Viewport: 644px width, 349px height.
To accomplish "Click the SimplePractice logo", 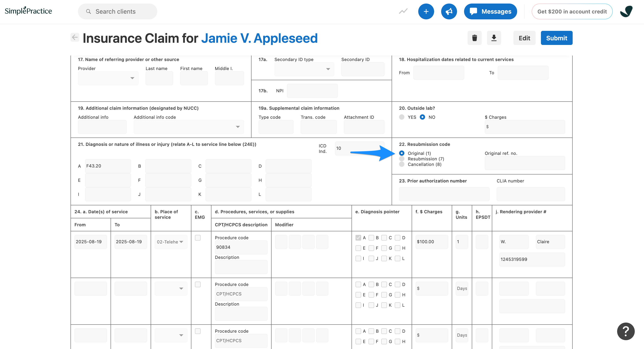I will pyautogui.click(x=28, y=11).
